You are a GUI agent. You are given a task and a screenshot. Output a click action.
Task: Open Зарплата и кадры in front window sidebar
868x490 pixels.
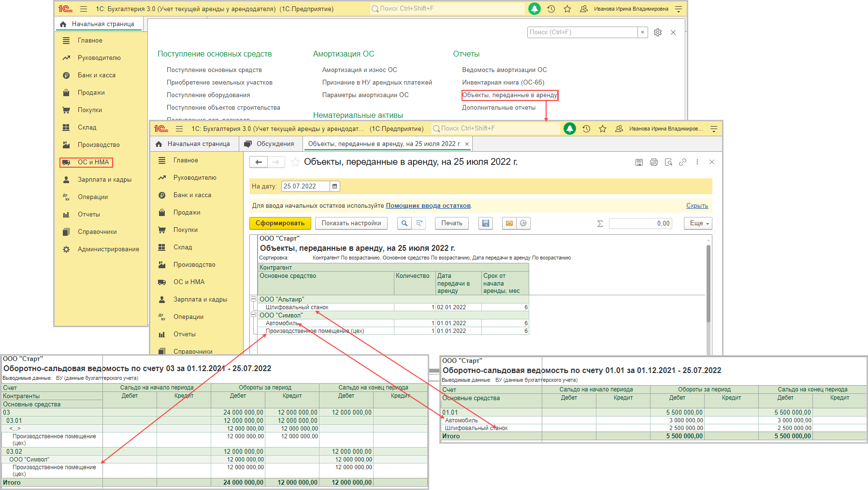point(200,300)
